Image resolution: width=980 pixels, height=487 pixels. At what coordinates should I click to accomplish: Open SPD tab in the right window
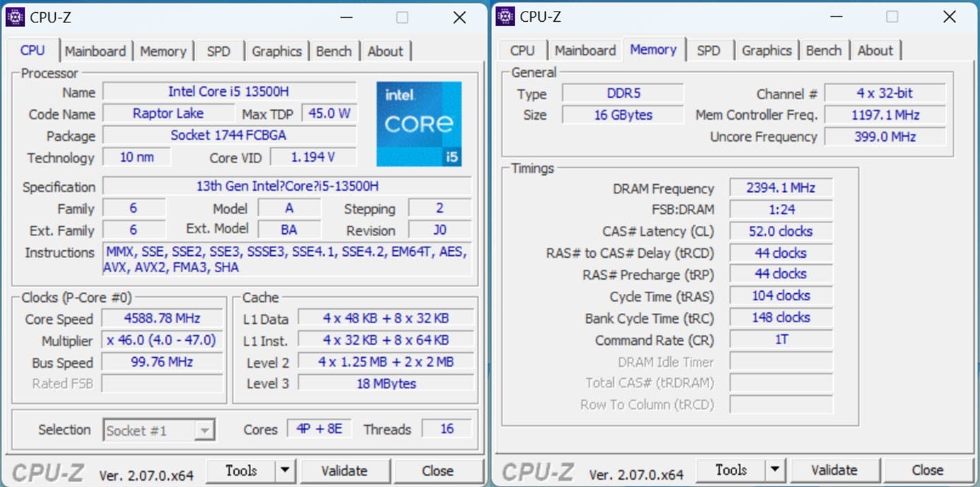[708, 50]
